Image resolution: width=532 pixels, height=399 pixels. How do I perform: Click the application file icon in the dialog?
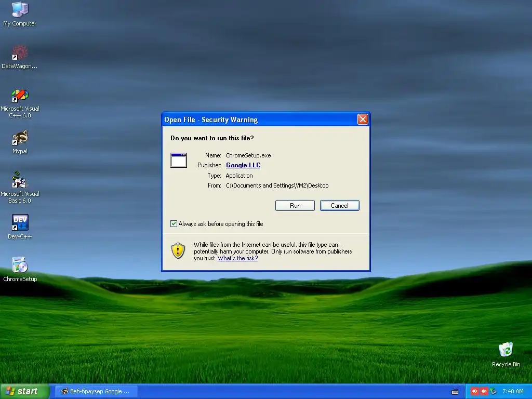[179, 160]
